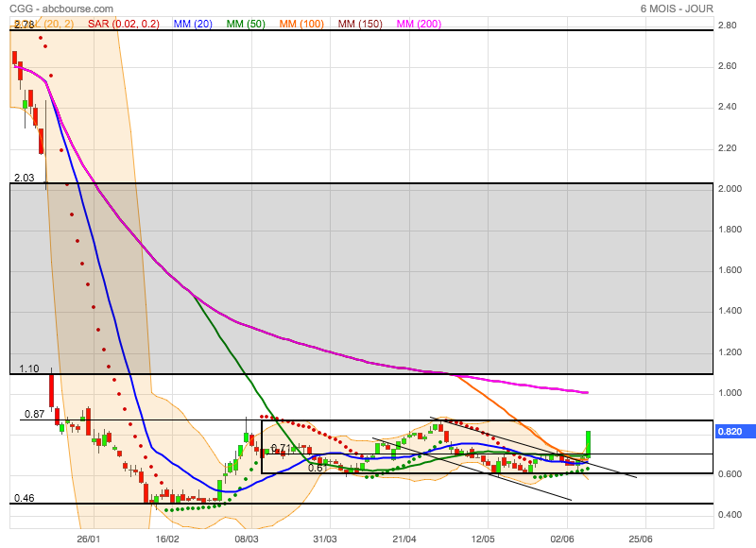Click the 0.46 support level label

[24, 498]
